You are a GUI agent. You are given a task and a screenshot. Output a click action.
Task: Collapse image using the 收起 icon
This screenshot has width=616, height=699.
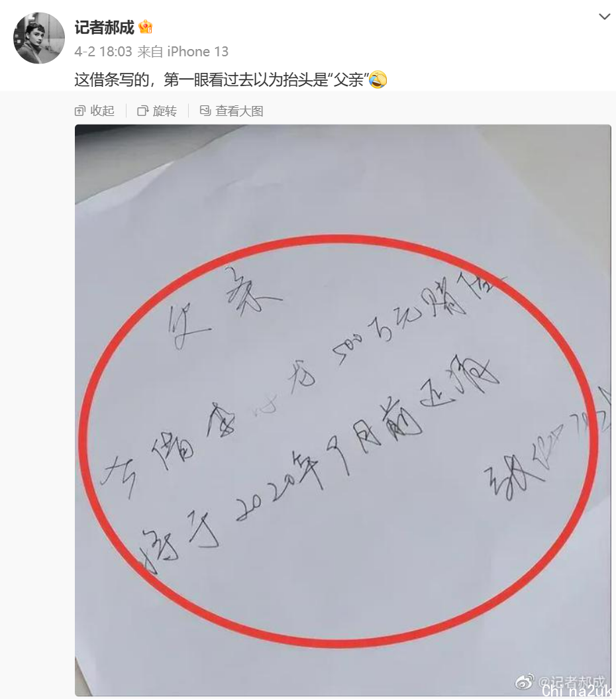click(x=79, y=111)
